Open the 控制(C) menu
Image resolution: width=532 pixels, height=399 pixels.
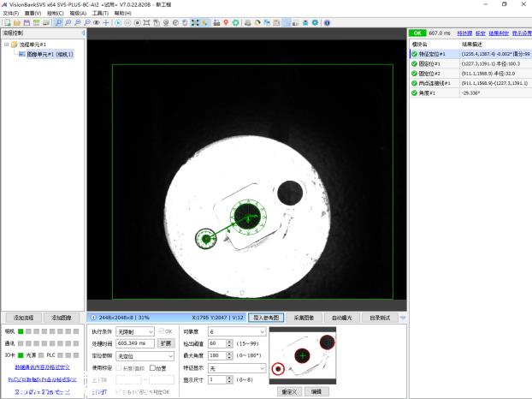[x=56, y=13]
